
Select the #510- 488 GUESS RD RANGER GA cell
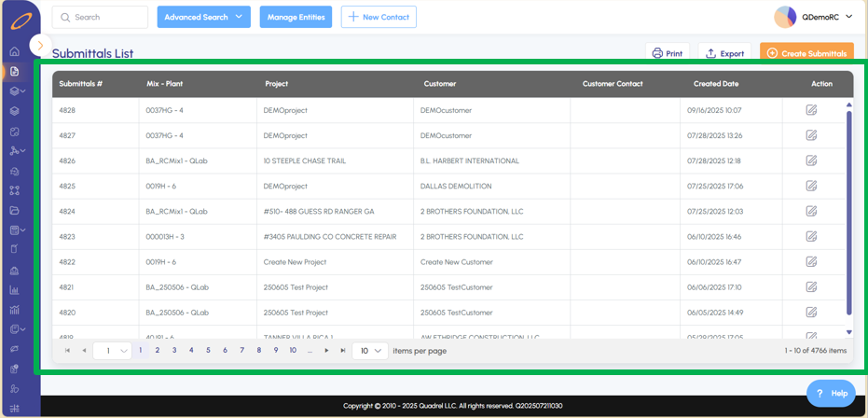pos(335,212)
